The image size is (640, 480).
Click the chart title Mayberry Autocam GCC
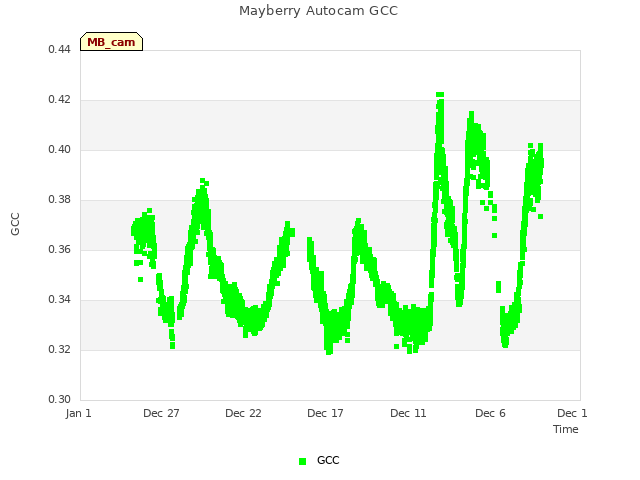(318, 11)
